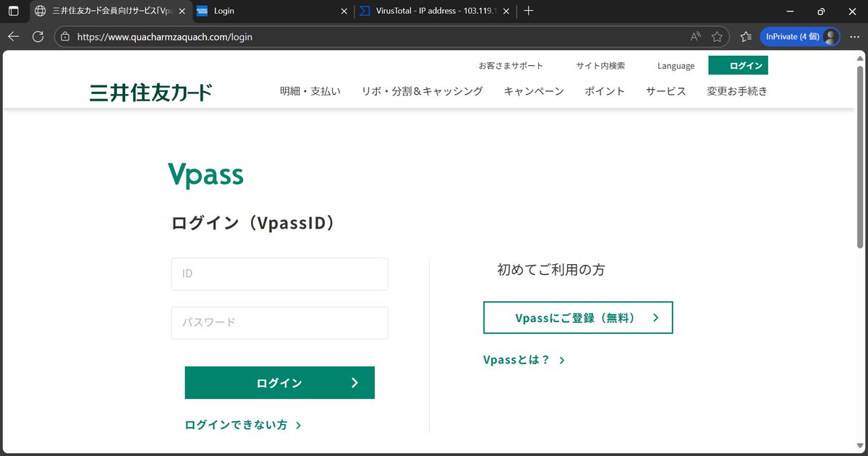Open 変更お手続き menu
This screenshot has width=868, height=456.
(737, 91)
